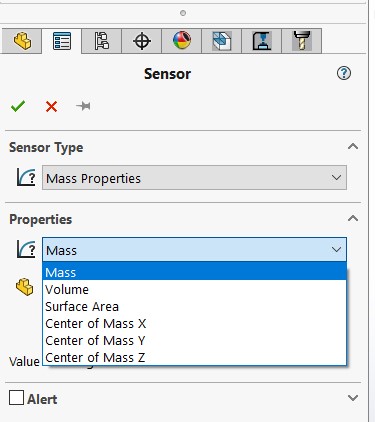Collapse the Sensor Type section
The image size is (375, 422).
click(x=353, y=147)
